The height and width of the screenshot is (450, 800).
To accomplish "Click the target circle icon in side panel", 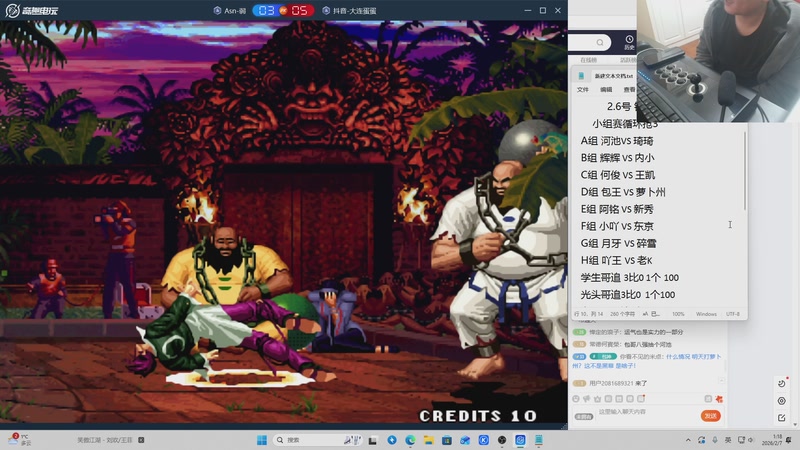I will (782, 401).
